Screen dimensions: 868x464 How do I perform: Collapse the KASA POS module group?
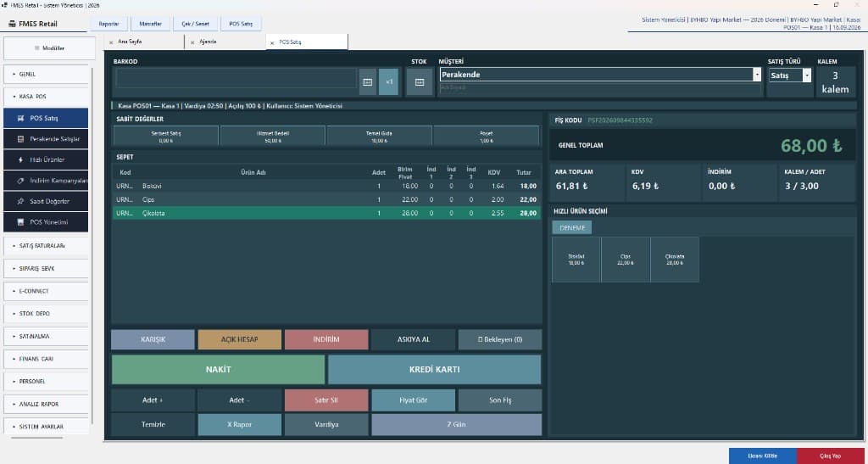pos(46,97)
